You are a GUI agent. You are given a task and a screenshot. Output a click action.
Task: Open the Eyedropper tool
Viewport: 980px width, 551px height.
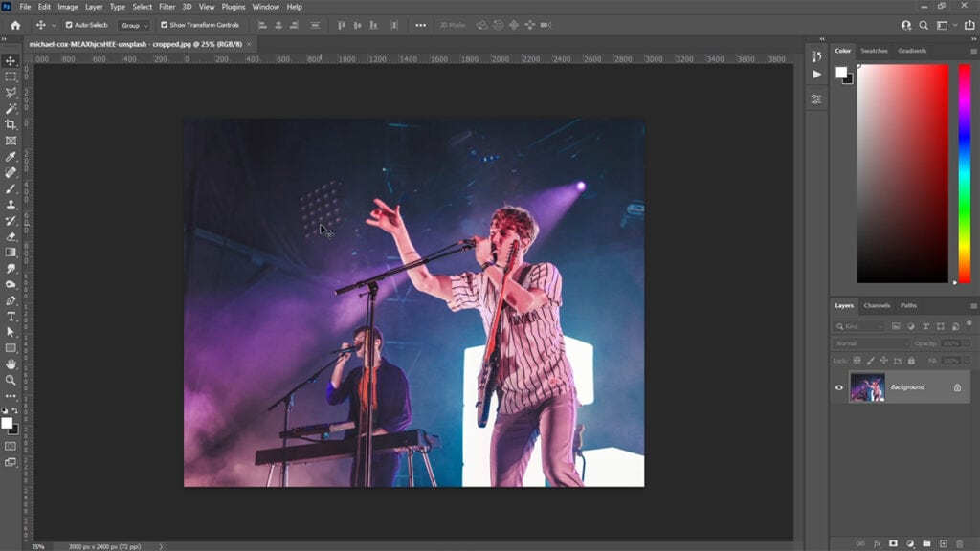(9, 158)
